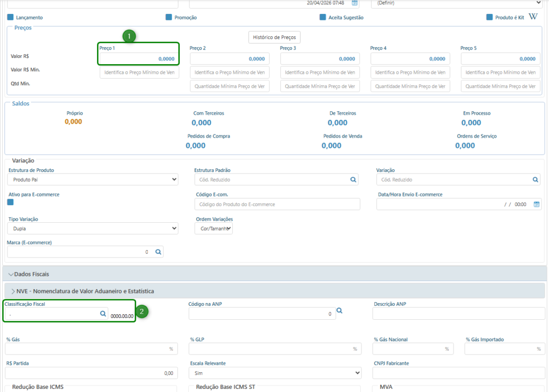Screen dimensions: 549x392
Task: Open the Variação field search lookup
Action: [x=535, y=180]
